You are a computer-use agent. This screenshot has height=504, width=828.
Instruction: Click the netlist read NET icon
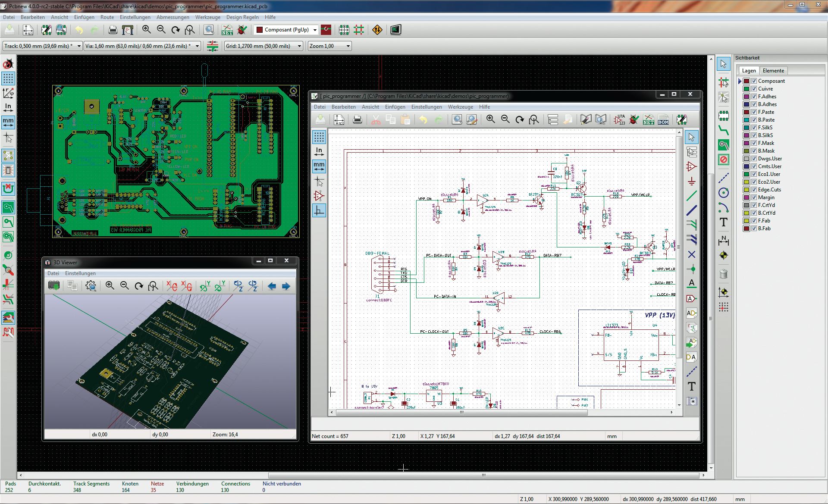click(x=227, y=30)
